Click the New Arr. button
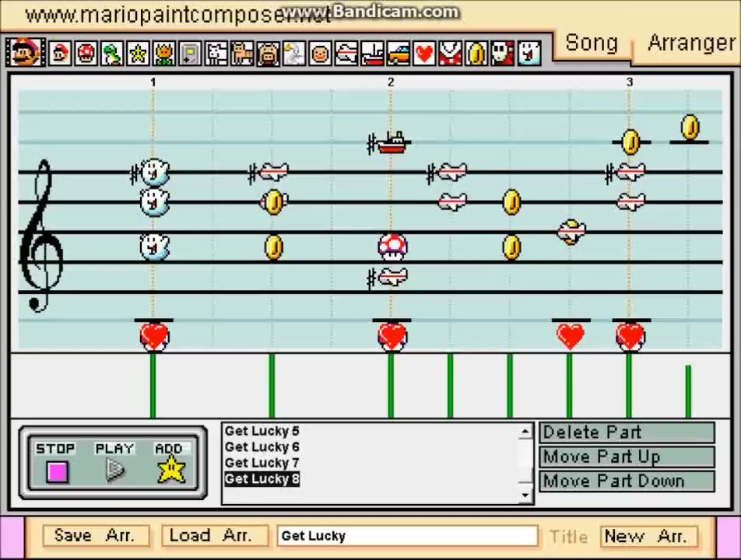The width and height of the screenshot is (741, 560). click(648, 537)
